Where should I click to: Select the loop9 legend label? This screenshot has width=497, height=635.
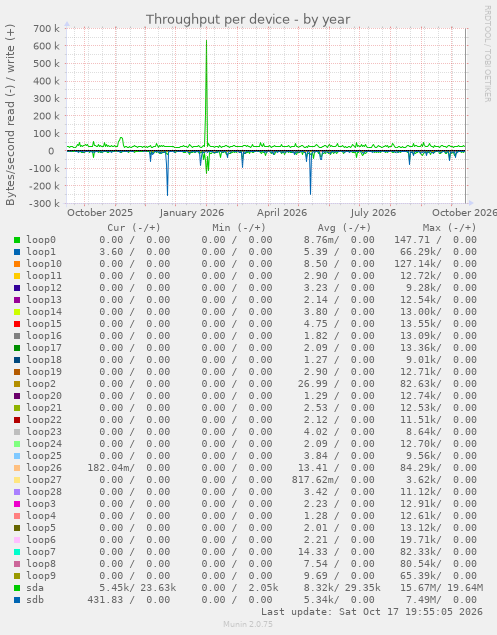pyautogui.click(x=41, y=576)
